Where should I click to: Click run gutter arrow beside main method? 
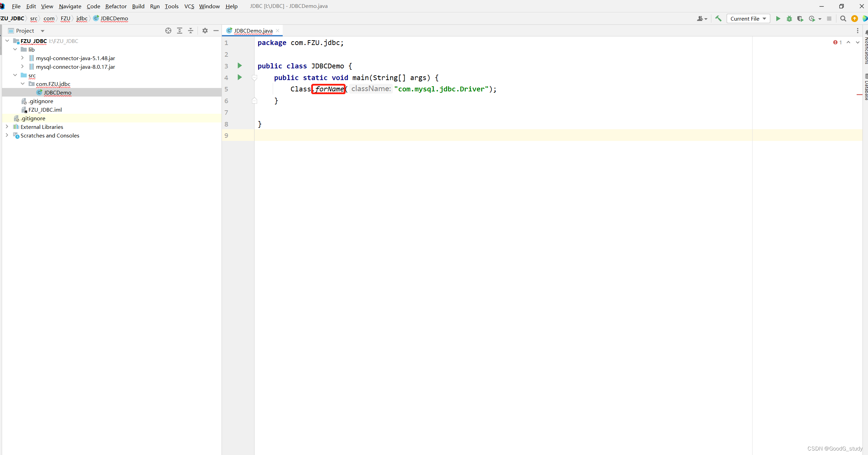pyautogui.click(x=240, y=77)
